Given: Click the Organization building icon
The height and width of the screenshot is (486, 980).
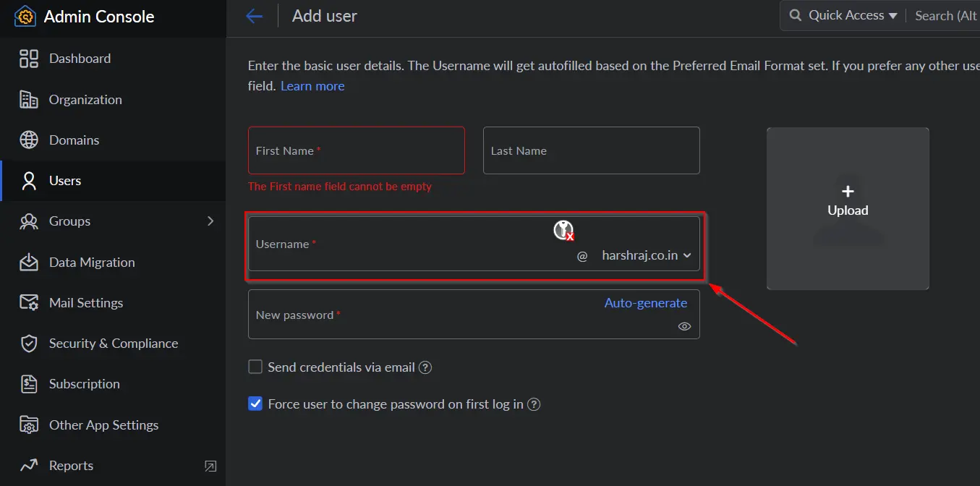Looking at the screenshot, I should 29,100.
